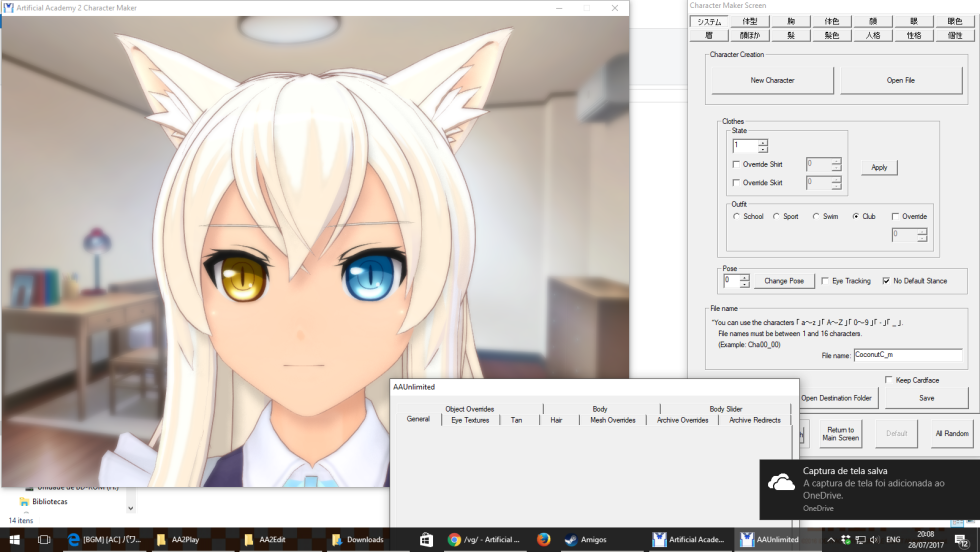
Task: Tick the Eye Tracking checkbox
Action: (825, 281)
